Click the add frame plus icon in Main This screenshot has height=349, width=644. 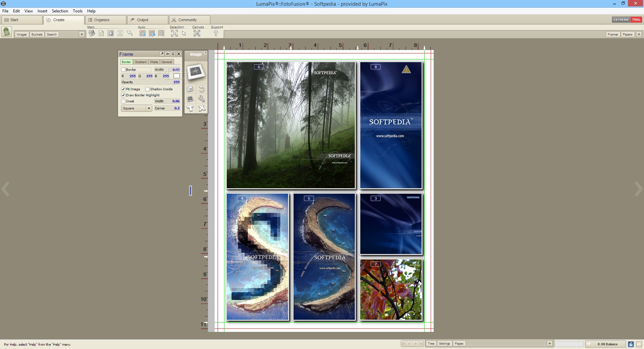pos(111,33)
